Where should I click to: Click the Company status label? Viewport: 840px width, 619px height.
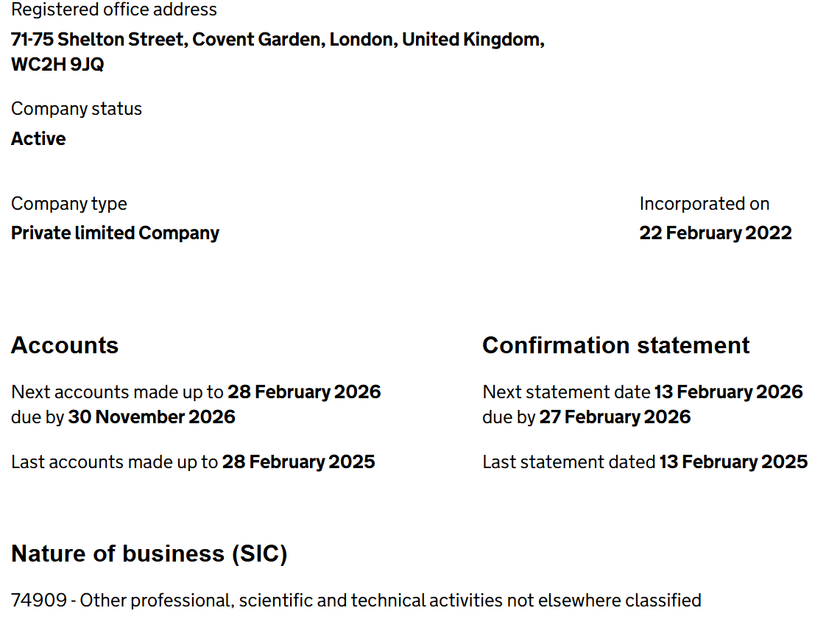pos(76,109)
